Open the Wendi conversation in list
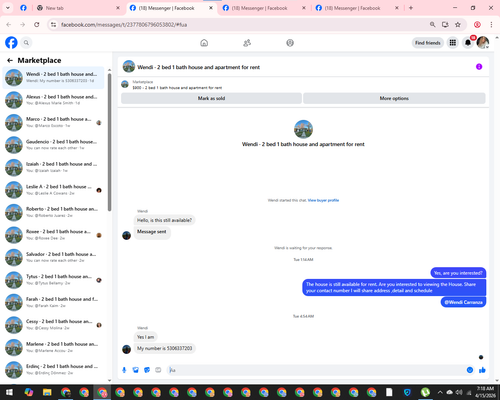This screenshot has width=500, height=400. coord(53,78)
